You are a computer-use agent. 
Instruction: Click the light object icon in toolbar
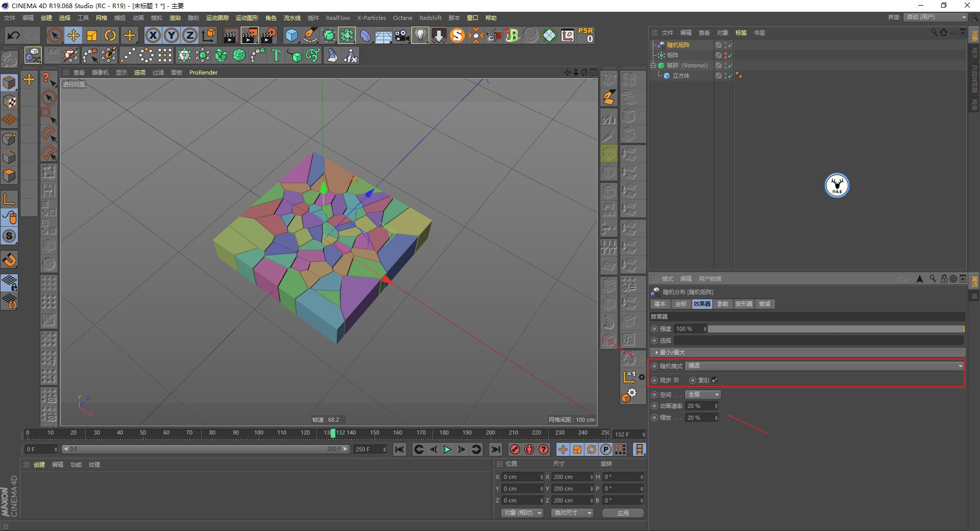click(x=420, y=35)
